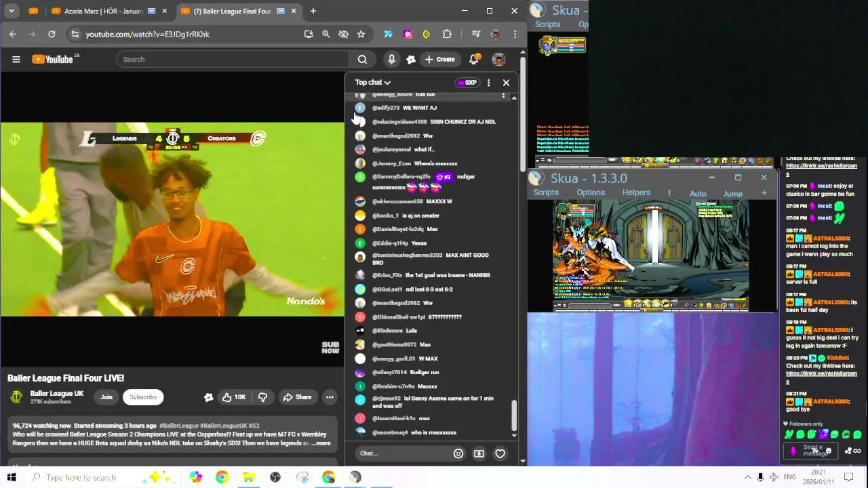Click the YouTube address bar URL

pyautogui.click(x=147, y=34)
